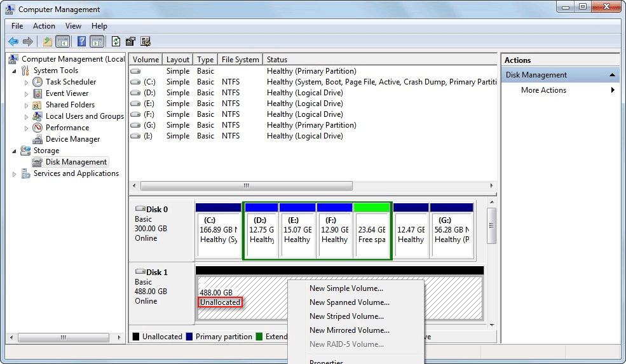Expand the Services and Applications node
Screen dimensions: 626x364
tap(14, 174)
